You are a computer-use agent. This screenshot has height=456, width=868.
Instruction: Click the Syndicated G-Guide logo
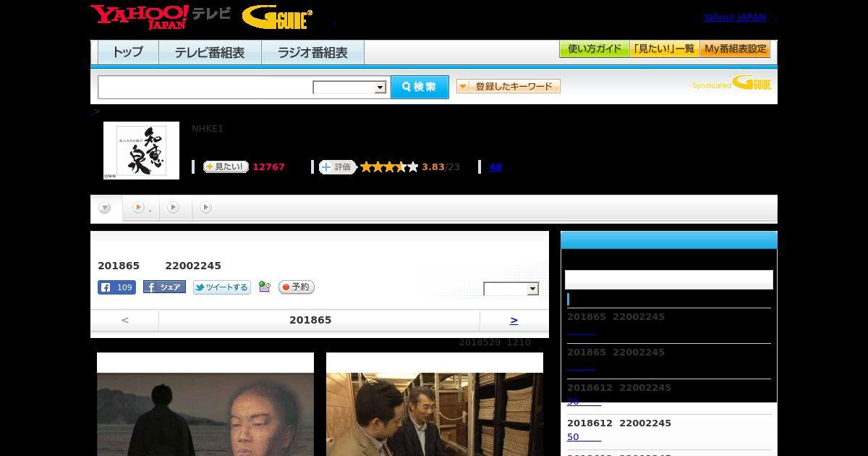click(731, 83)
